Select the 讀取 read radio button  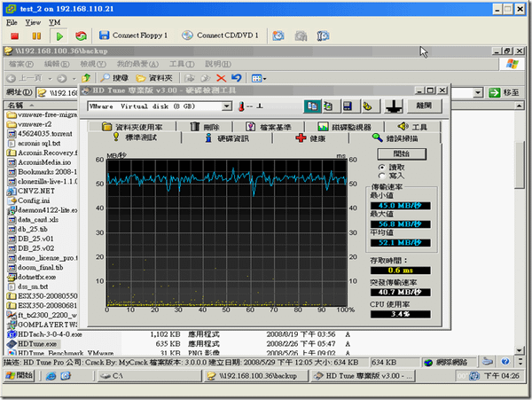click(x=382, y=168)
